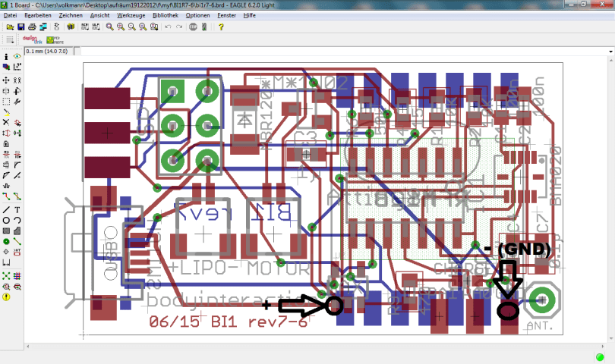Open the Errors yellow exclamation tool

tap(6, 297)
